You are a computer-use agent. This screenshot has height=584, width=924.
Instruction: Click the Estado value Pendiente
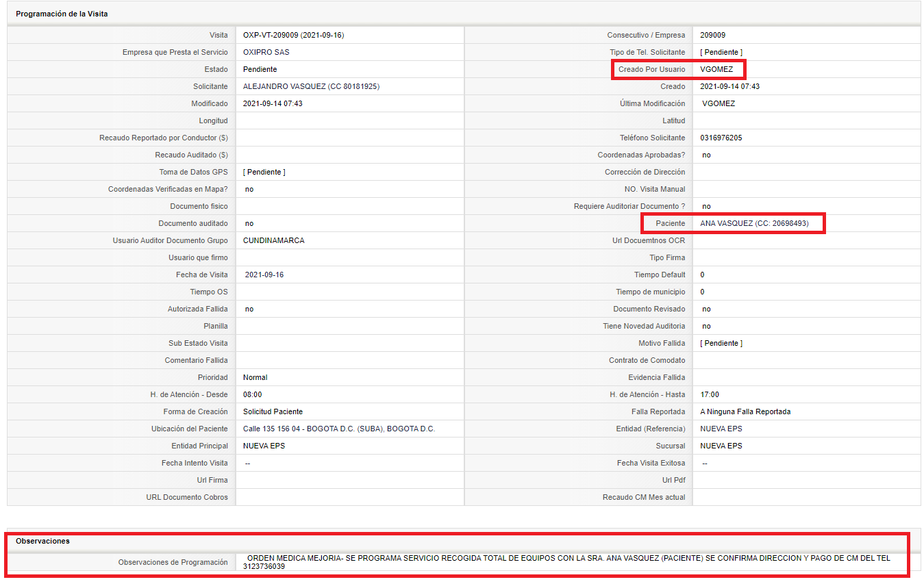pyautogui.click(x=260, y=69)
